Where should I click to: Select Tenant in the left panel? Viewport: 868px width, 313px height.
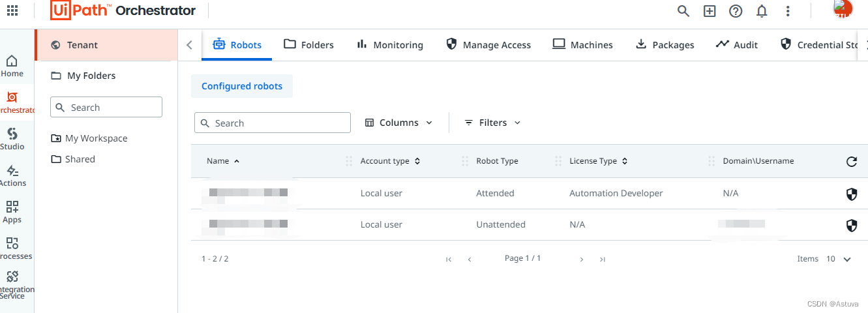(x=106, y=45)
